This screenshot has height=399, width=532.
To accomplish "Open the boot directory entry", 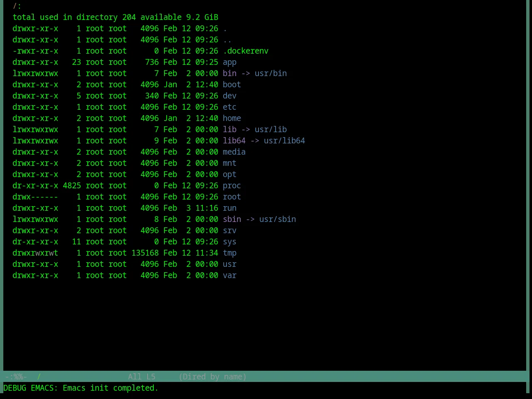I will click(x=232, y=85).
